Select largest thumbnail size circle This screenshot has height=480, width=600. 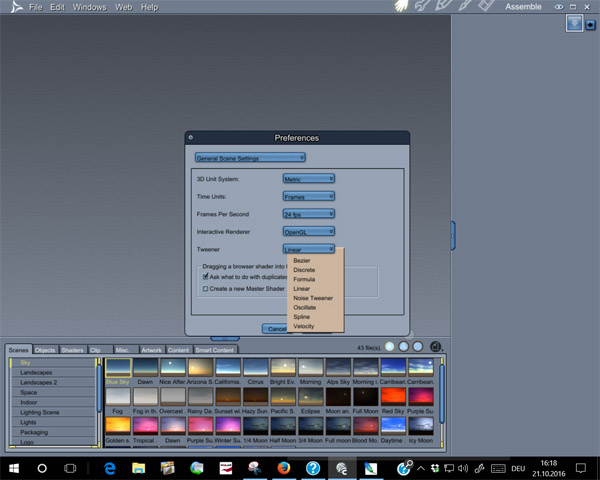point(418,346)
